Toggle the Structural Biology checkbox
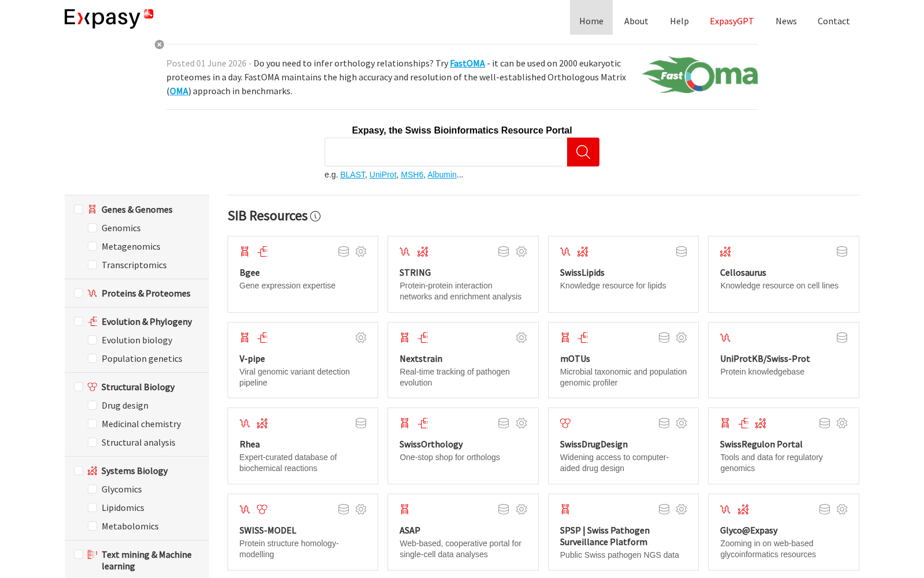 click(x=79, y=387)
